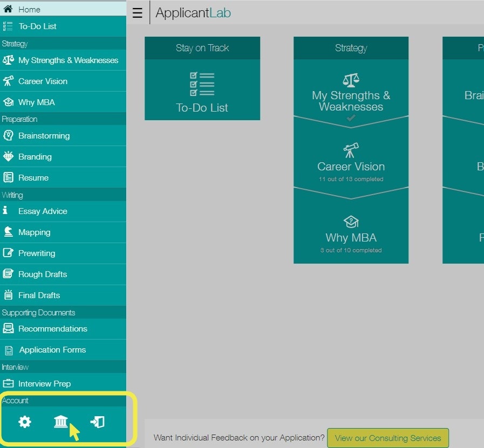Click View our Consulting Services button
The height and width of the screenshot is (448, 484).
pyautogui.click(x=387, y=438)
